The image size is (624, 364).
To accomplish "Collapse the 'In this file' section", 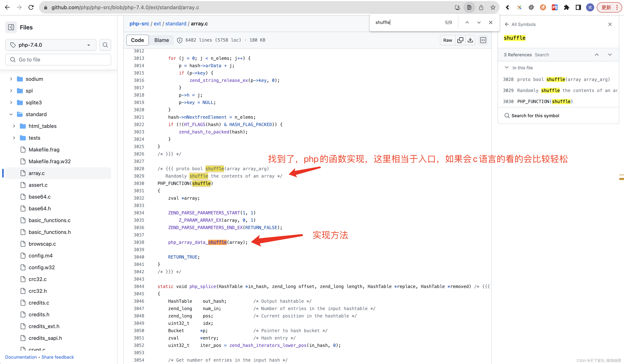I will click(507, 68).
